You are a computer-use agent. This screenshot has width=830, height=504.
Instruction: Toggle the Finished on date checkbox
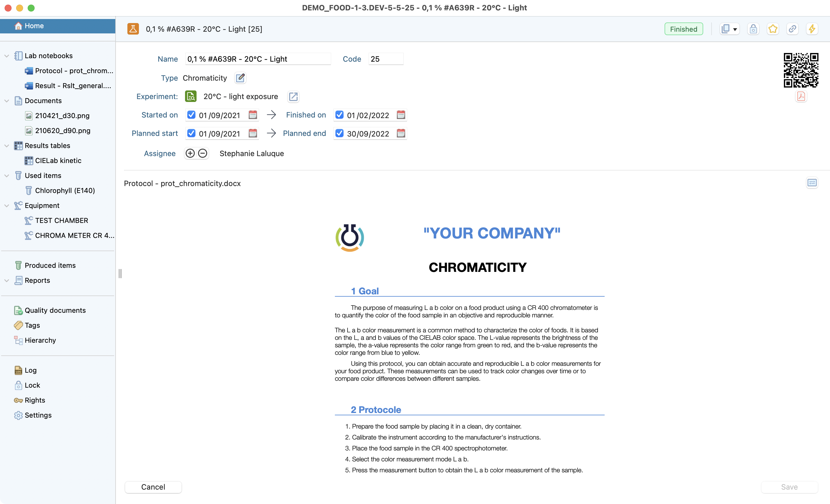point(339,115)
